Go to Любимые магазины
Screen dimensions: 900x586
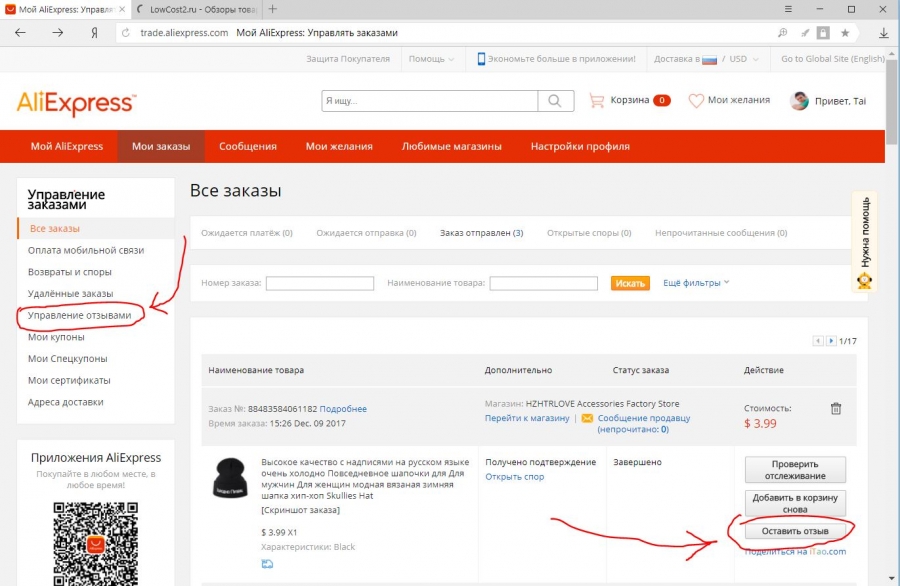(451, 146)
